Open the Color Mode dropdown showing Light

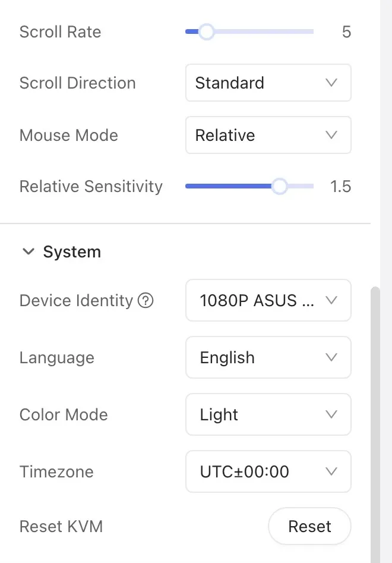[x=268, y=414]
